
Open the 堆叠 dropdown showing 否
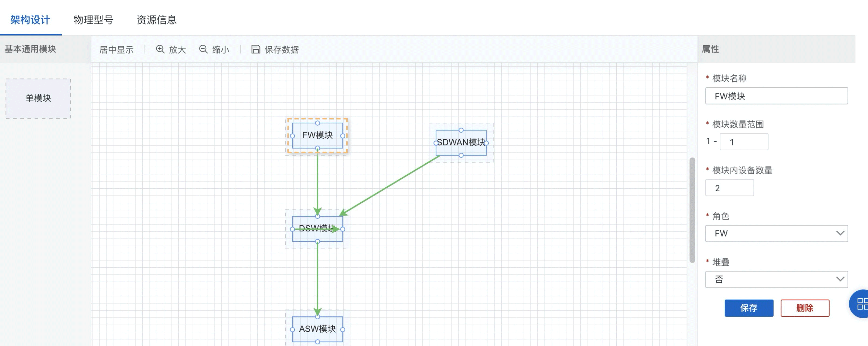(776, 279)
